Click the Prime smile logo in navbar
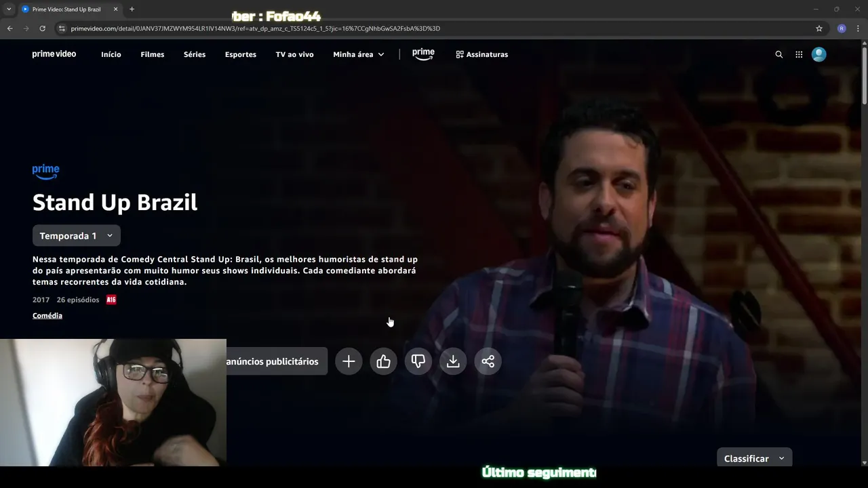868x488 pixels. pyautogui.click(x=423, y=54)
